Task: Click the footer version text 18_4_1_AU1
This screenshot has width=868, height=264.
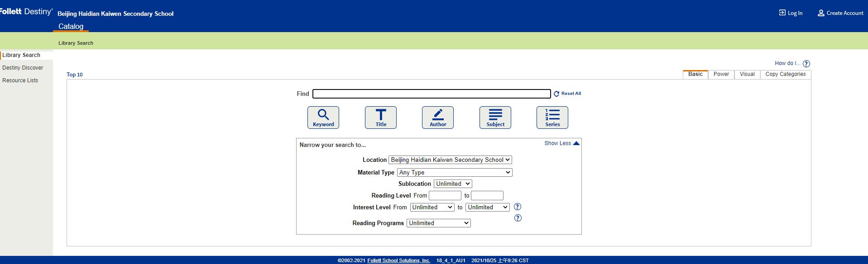Action: pyautogui.click(x=451, y=260)
